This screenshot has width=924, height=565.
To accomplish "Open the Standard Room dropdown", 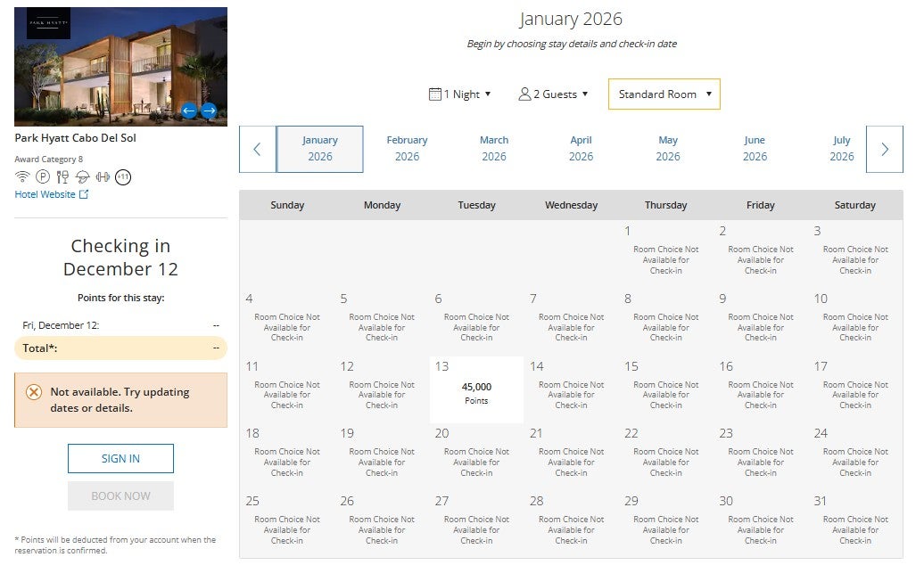I will (x=664, y=94).
